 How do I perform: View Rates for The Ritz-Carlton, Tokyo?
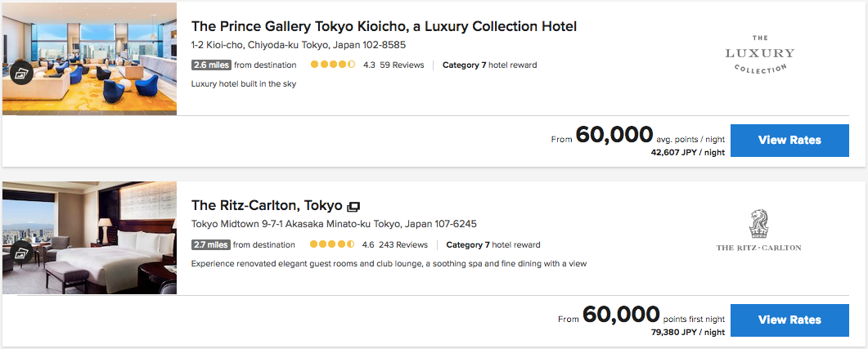[789, 320]
